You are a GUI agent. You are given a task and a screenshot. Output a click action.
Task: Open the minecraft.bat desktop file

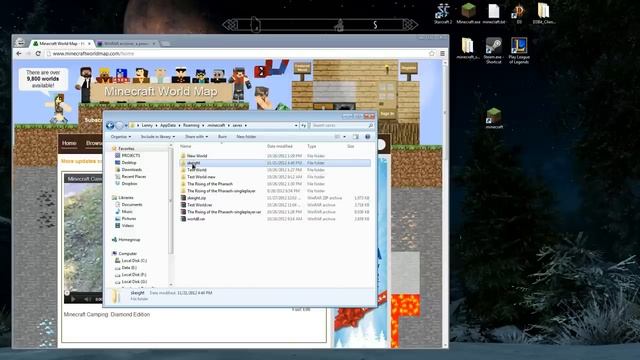coord(494,13)
